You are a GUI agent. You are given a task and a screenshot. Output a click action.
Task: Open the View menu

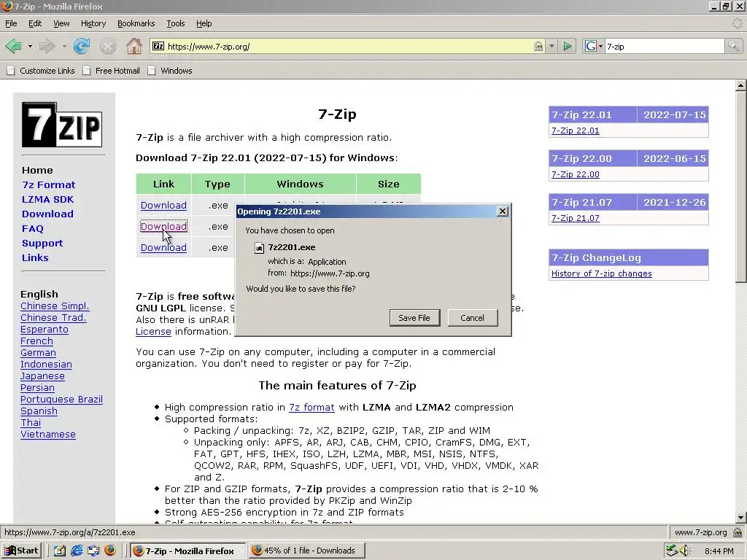coord(61,23)
